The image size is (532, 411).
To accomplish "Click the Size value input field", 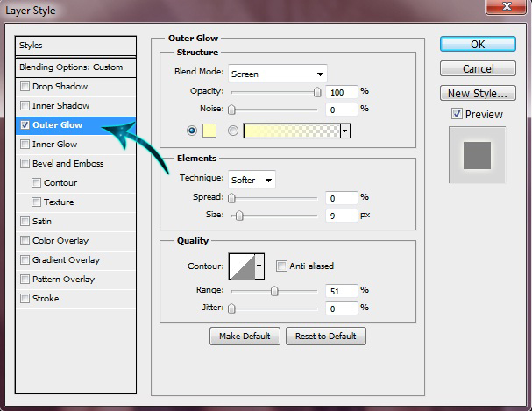I will pyautogui.click(x=341, y=216).
